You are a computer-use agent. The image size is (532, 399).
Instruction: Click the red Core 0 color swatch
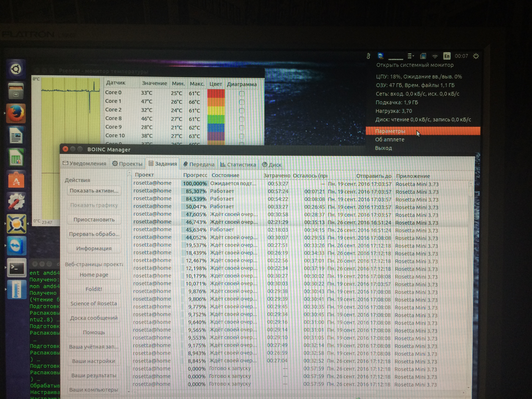216,93
